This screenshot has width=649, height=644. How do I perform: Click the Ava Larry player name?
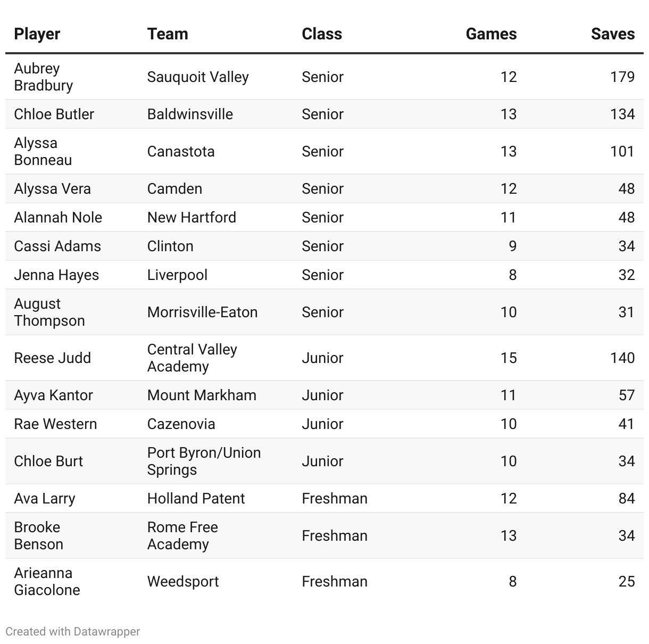coord(45,498)
